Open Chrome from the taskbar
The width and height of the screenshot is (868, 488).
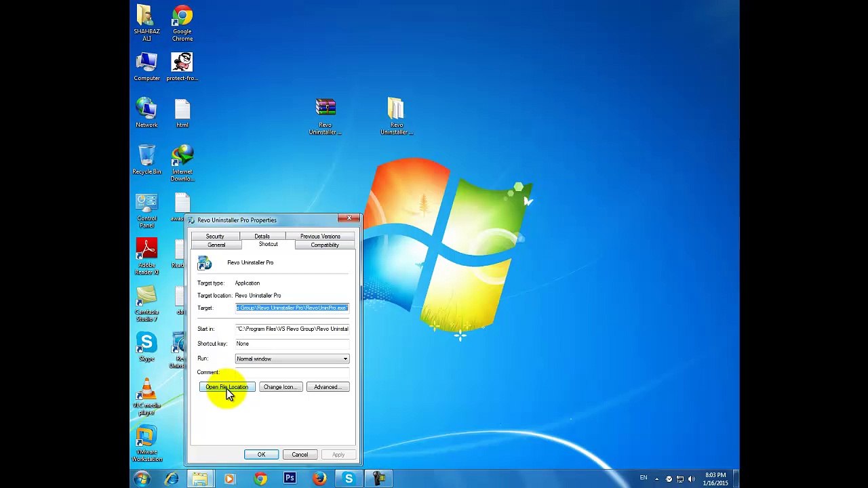(260, 479)
